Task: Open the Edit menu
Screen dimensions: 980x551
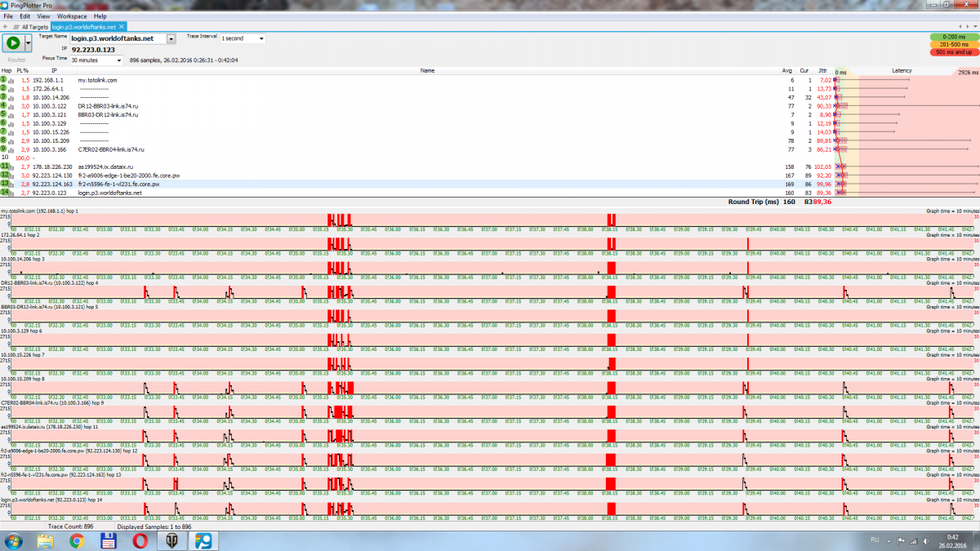Action: [25, 16]
